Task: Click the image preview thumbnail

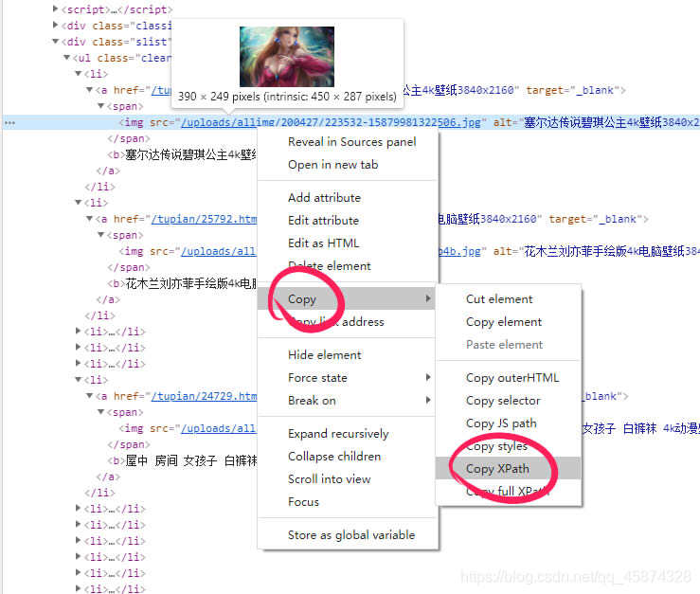Action: (x=287, y=57)
